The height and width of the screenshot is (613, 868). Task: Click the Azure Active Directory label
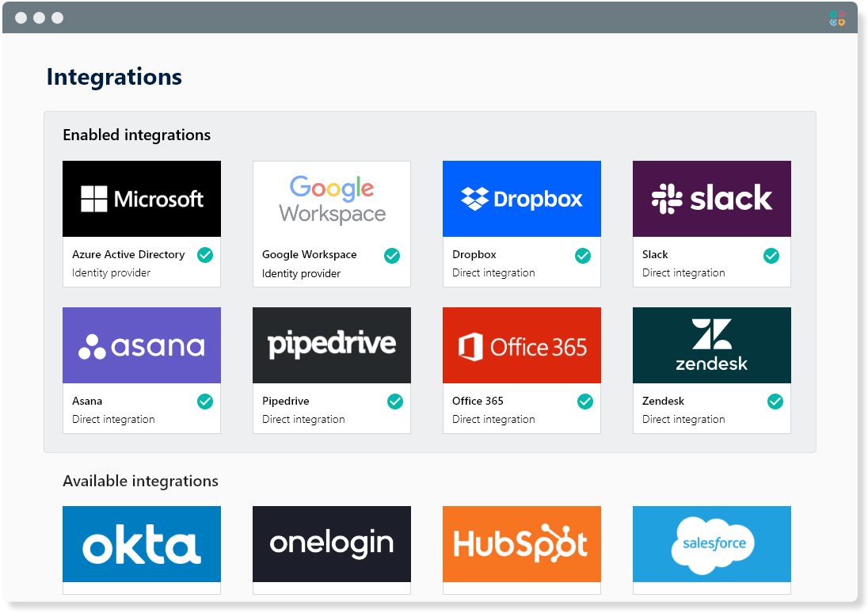pyautogui.click(x=128, y=254)
